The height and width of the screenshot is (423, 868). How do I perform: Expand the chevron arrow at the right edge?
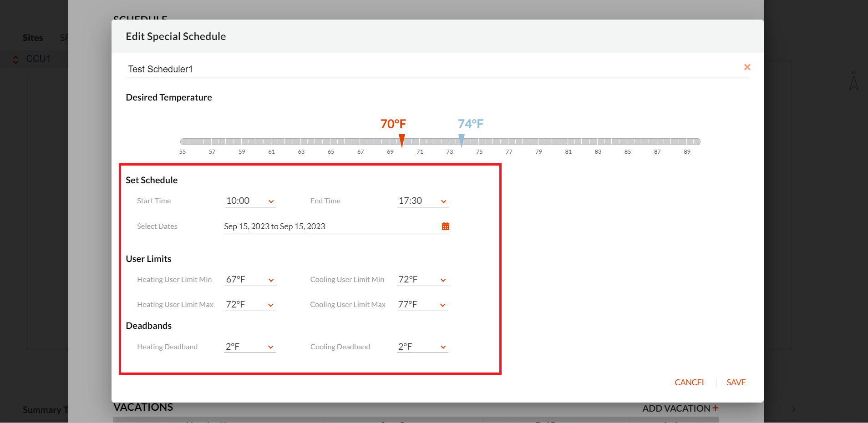pos(794,409)
